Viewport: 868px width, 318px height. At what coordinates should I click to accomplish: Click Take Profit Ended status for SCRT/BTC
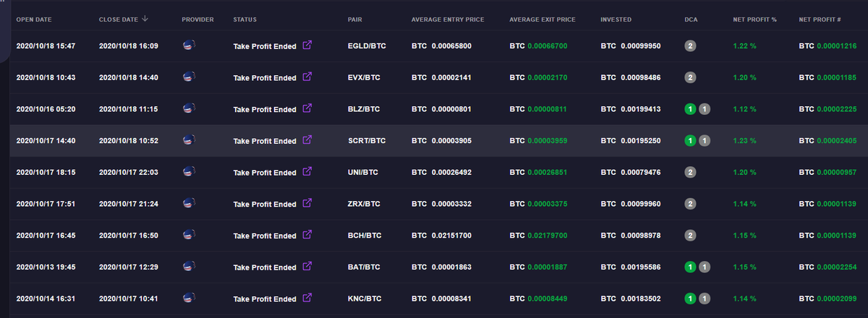265,141
